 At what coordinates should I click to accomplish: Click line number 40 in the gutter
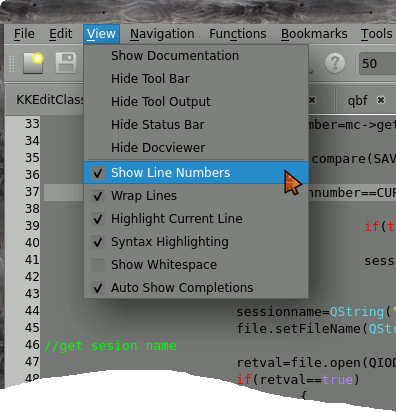pos(32,243)
